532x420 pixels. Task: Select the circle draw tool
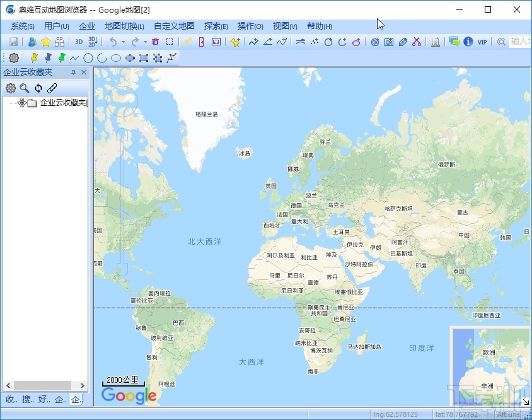click(x=88, y=59)
